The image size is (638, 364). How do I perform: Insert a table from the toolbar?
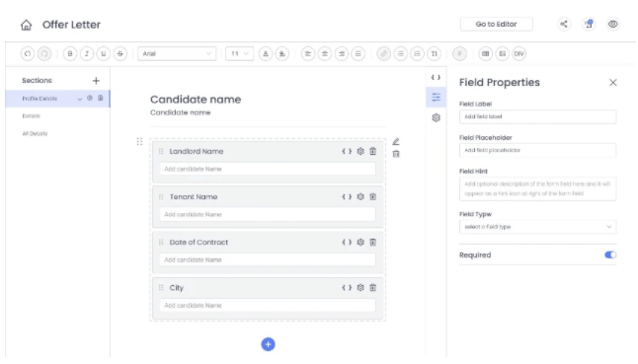(x=486, y=53)
